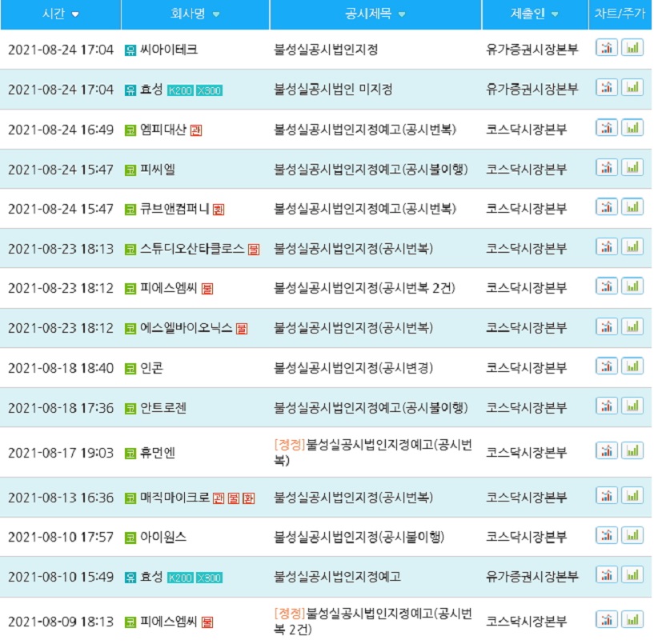Open the 씨아이테크 company link
Image resolution: width=654 pixels, height=644 pixels.
coord(169,50)
